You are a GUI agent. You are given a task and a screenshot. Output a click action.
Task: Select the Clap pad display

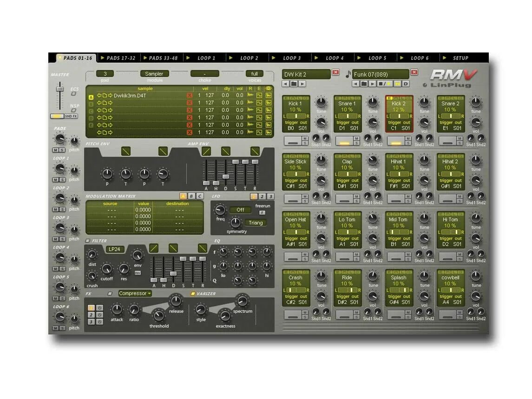[x=347, y=171]
